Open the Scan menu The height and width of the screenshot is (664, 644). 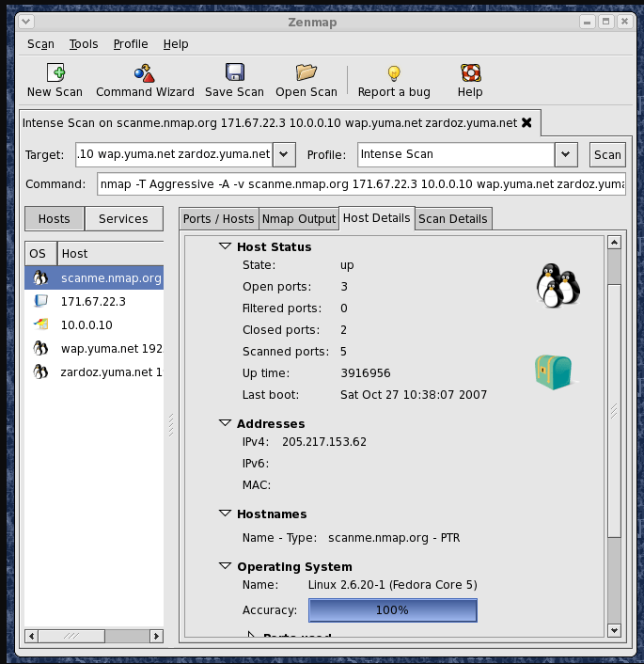40,44
